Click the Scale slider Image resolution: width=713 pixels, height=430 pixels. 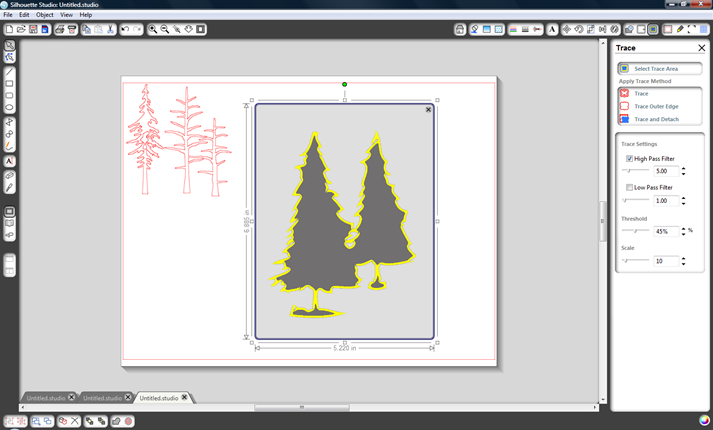pyautogui.click(x=636, y=260)
